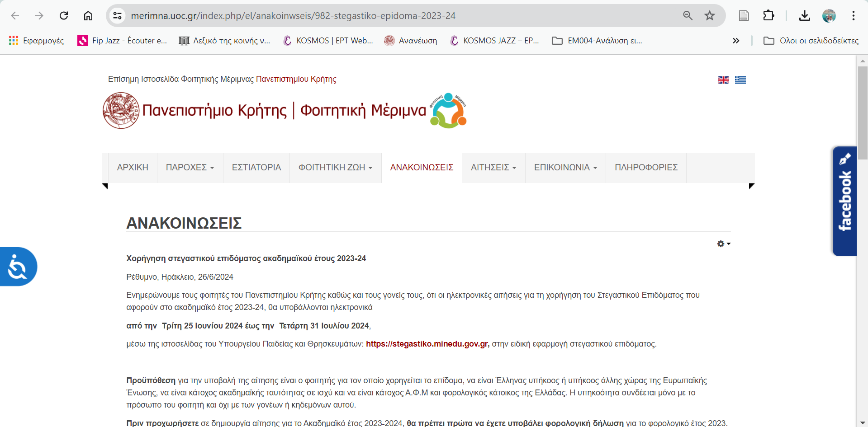The width and height of the screenshot is (868, 427).
Task: Open the Fip Jazz bookmark
Action: coord(123,41)
